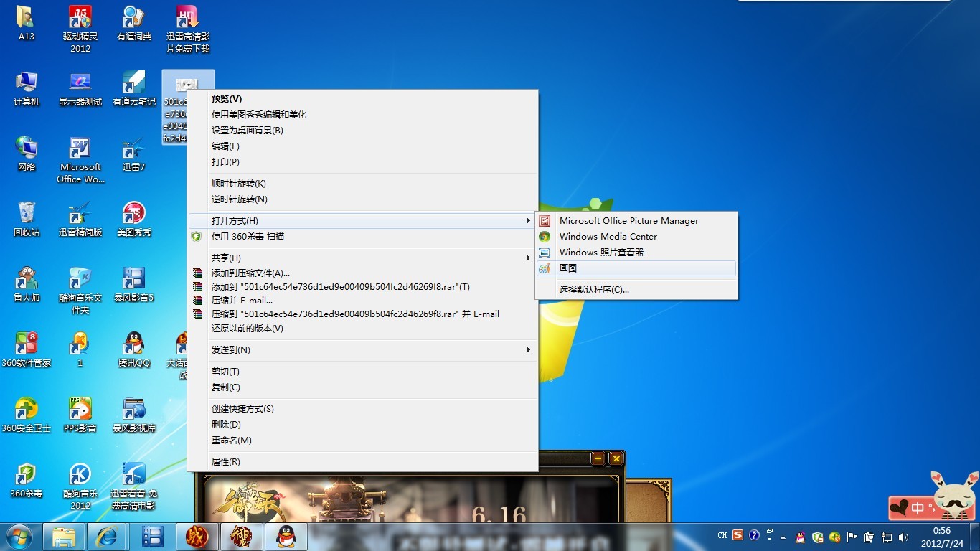Screen dimensions: 980x551
Task: Click the Sogou S icon in the language bar
Action: click(738, 535)
